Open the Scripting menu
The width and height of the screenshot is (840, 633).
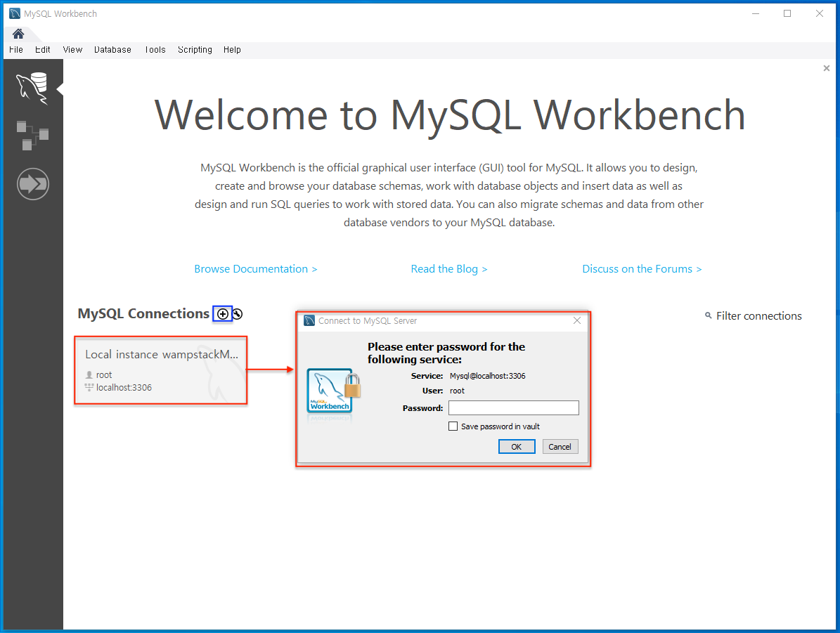point(195,50)
